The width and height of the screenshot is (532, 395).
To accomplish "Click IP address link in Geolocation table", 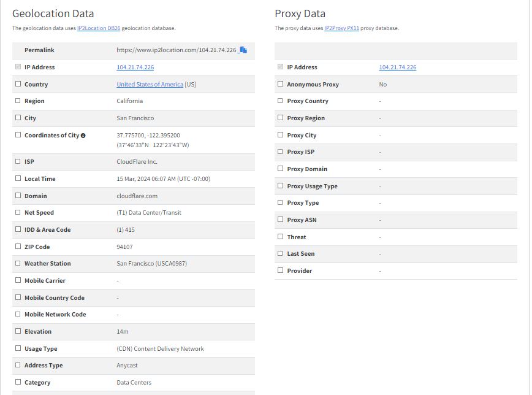I will point(135,67).
